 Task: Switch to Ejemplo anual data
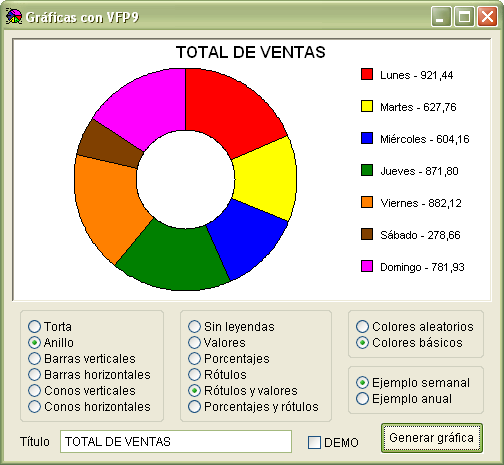(404, 398)
